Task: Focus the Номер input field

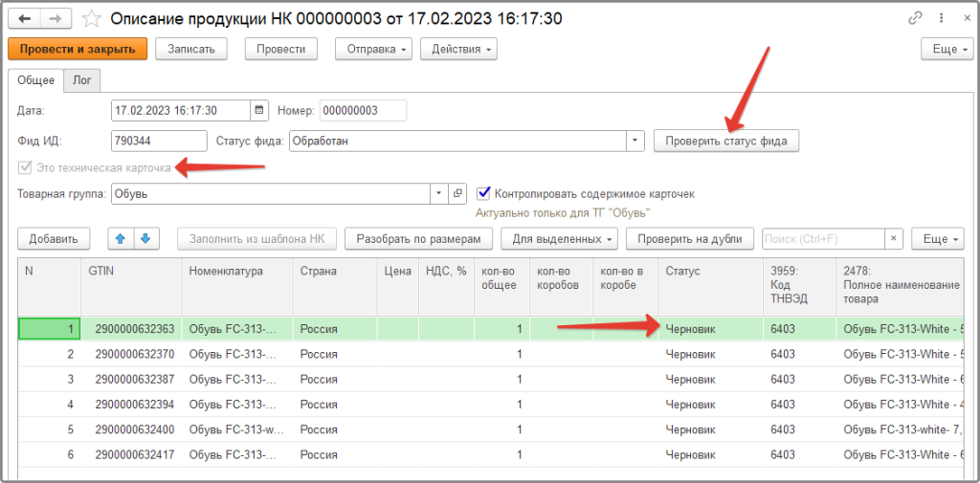Action: coord(363,111)
